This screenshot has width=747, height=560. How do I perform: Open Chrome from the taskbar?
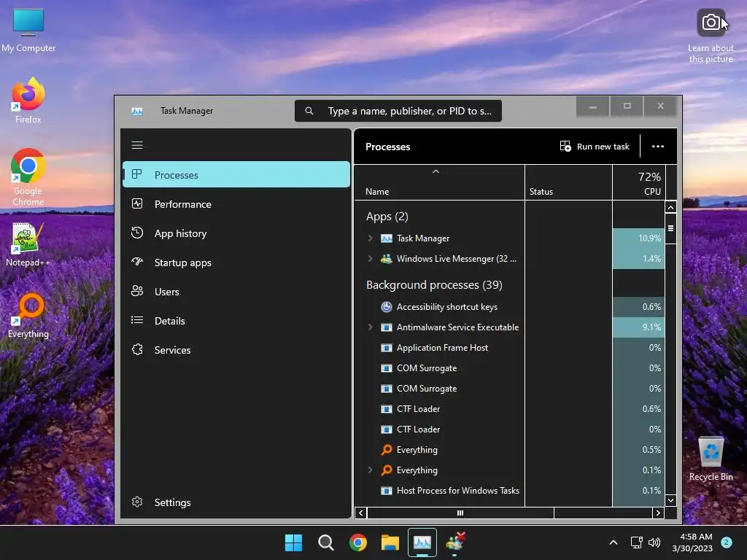tap(357, 542)
